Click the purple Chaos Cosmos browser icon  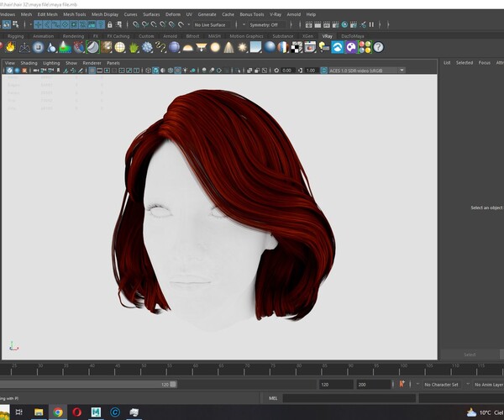pos(351,47)
